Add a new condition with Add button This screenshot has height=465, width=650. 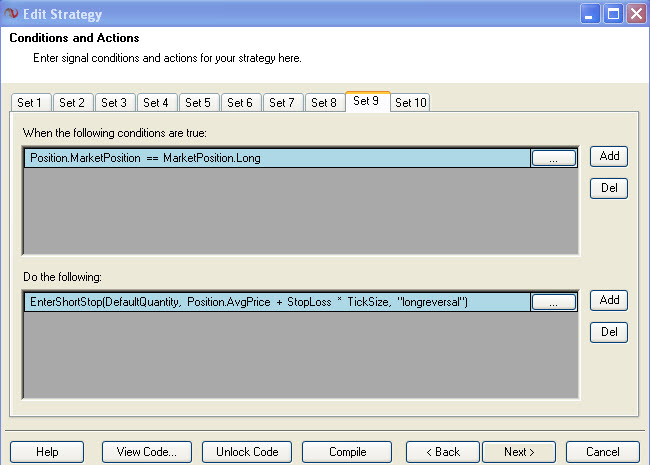tap(608, 156)
